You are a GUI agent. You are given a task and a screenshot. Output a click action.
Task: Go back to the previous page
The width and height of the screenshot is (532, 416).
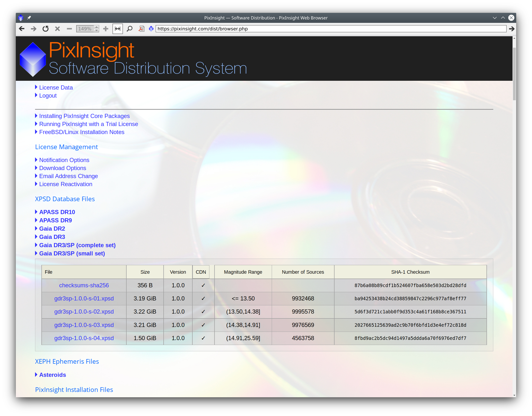21,29
